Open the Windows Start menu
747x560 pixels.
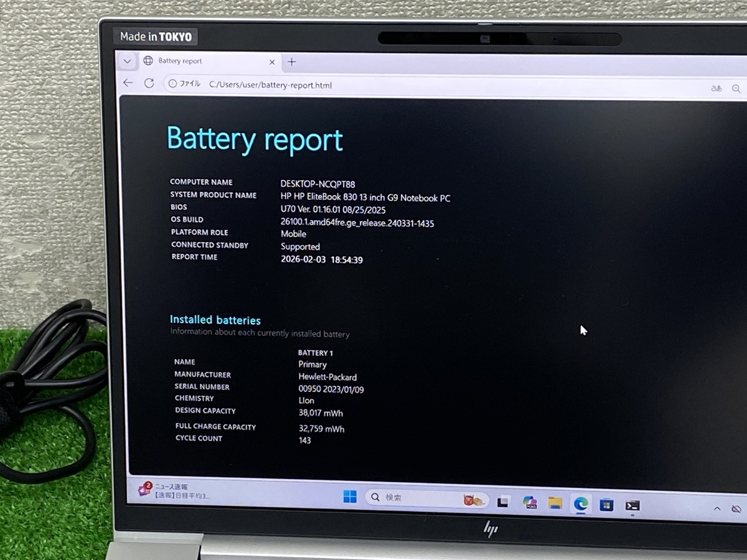pos(350,497)
